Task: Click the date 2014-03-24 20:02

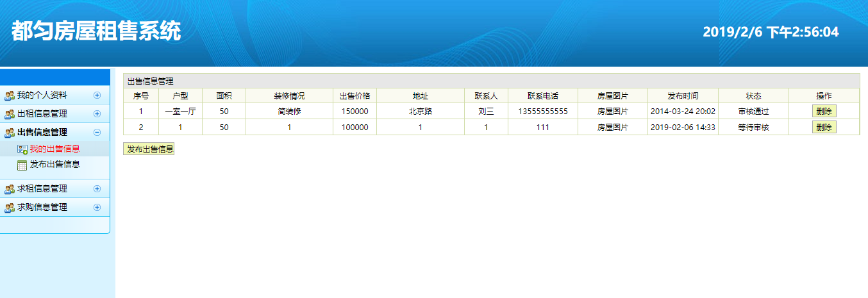Action: tap(683, 112)
